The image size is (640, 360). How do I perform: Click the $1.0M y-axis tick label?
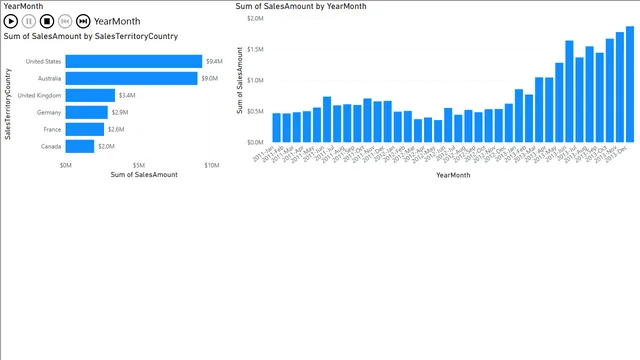(x=256, y=80)
